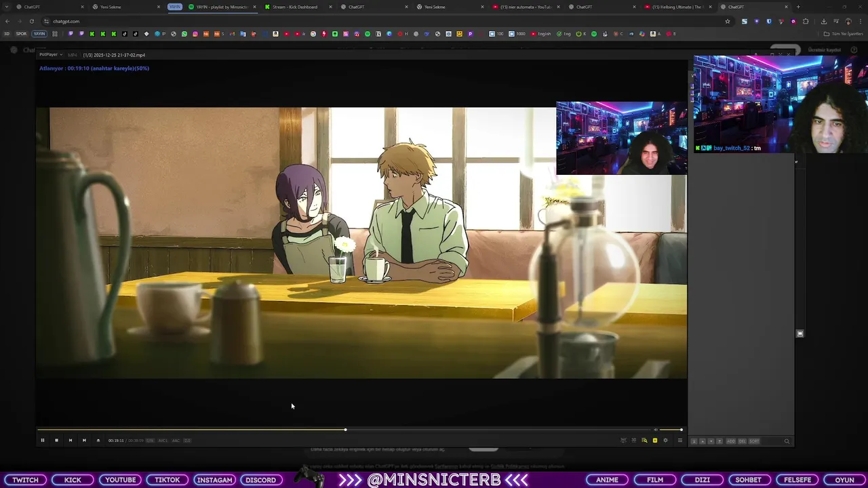Click the TIKTOK overlay label
Viewport: 868px width, 488px height.
167,480
